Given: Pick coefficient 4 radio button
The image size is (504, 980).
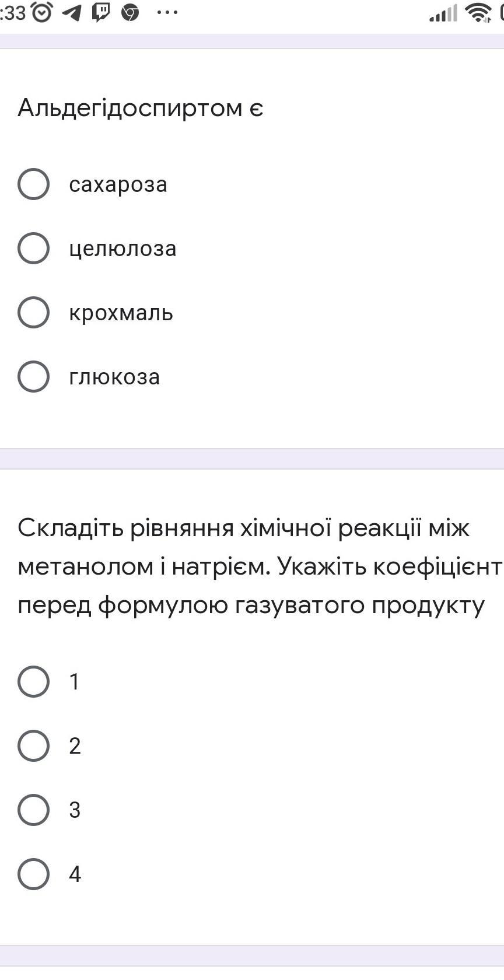Looking at the screenshot, I should point(34,874).
